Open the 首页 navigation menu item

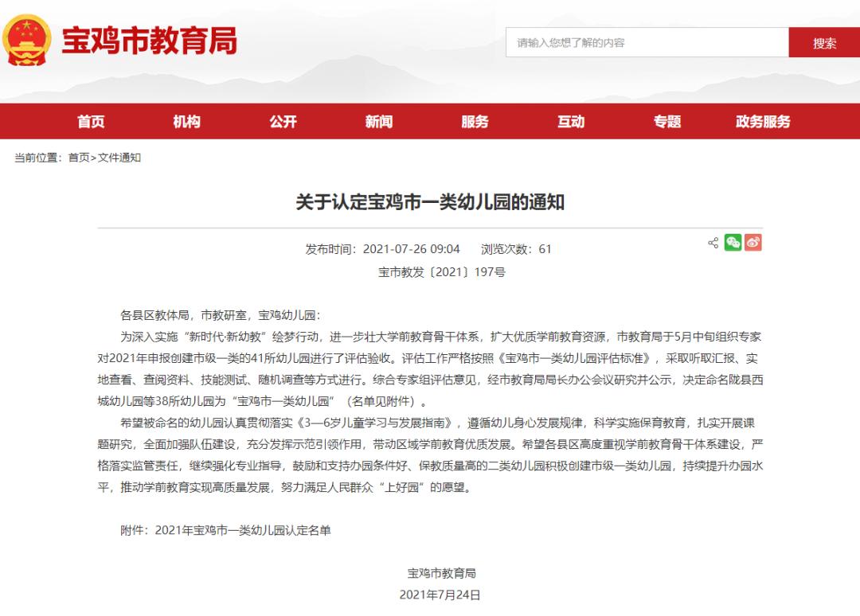pos(91,122)
